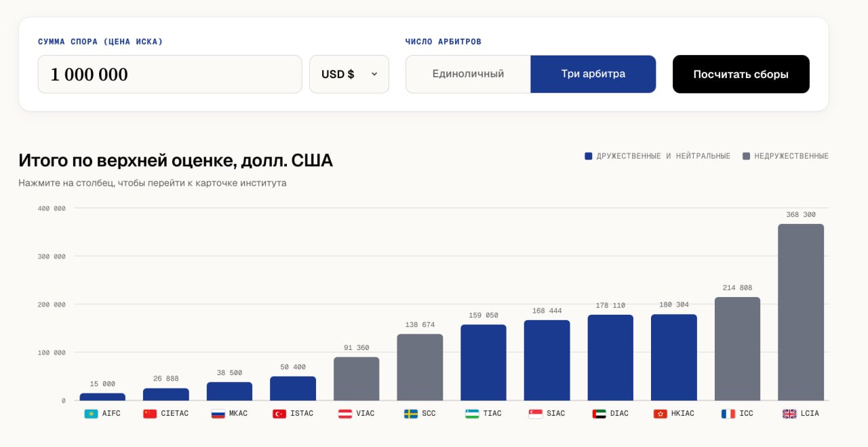This screenshot has width=868, height=447.
Task: Click the Austria flag icon for VIAC
Action: pos(345,413)
